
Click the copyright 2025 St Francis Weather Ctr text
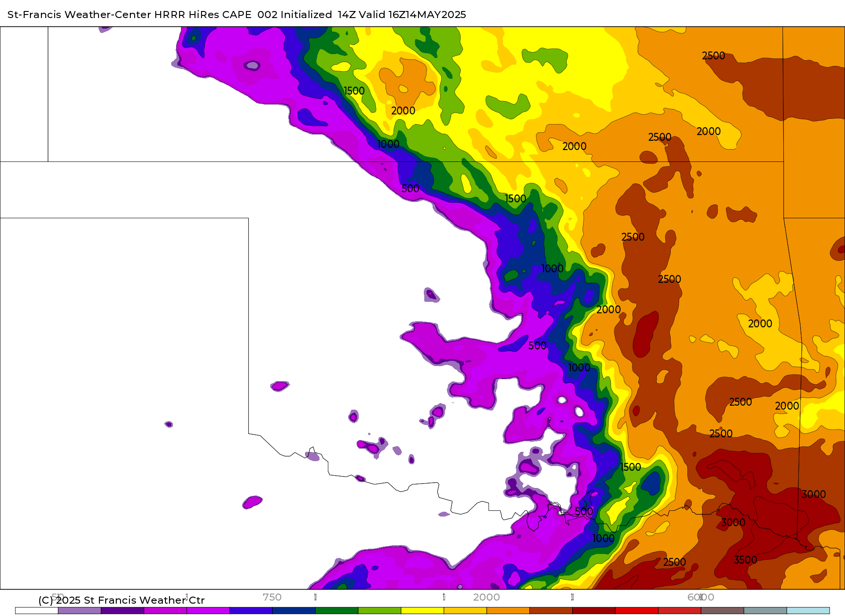121,600
